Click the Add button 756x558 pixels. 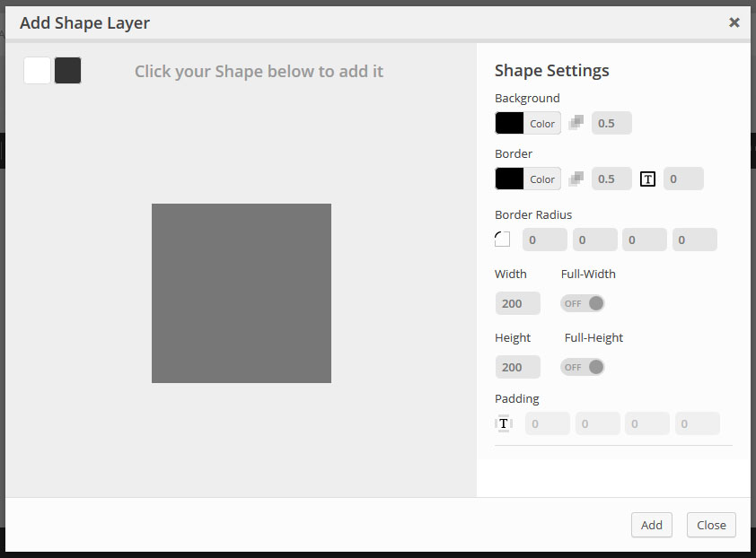pos(651,525)
